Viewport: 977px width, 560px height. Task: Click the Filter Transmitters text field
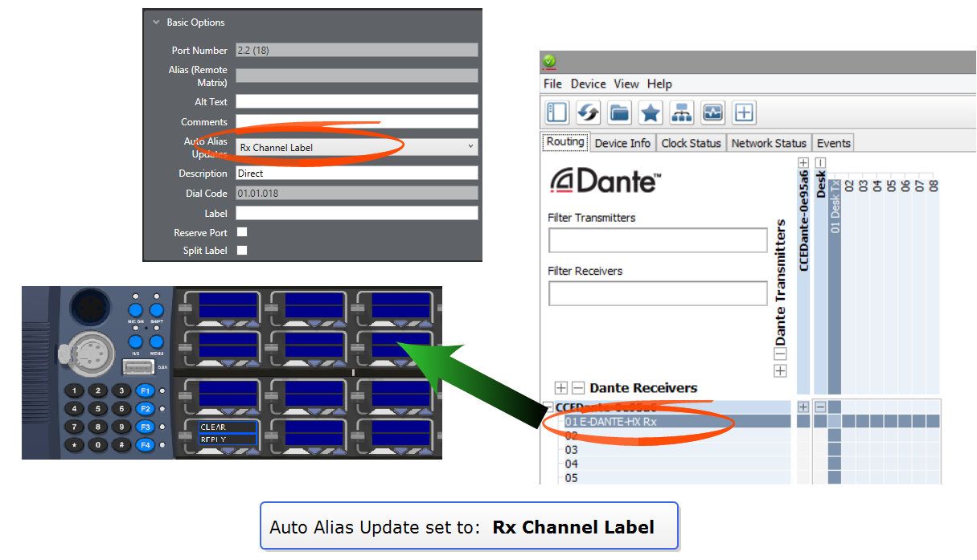(658, 240)
